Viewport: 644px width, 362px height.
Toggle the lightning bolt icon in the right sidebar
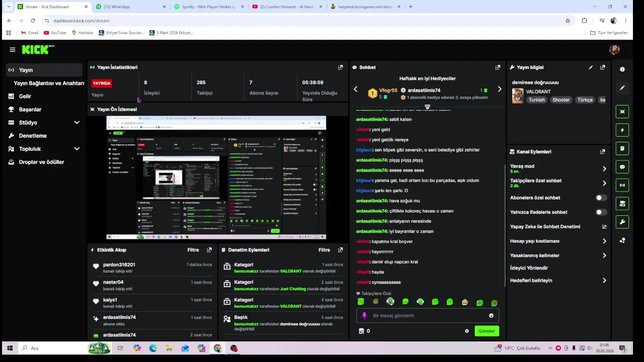coord(622,130)
